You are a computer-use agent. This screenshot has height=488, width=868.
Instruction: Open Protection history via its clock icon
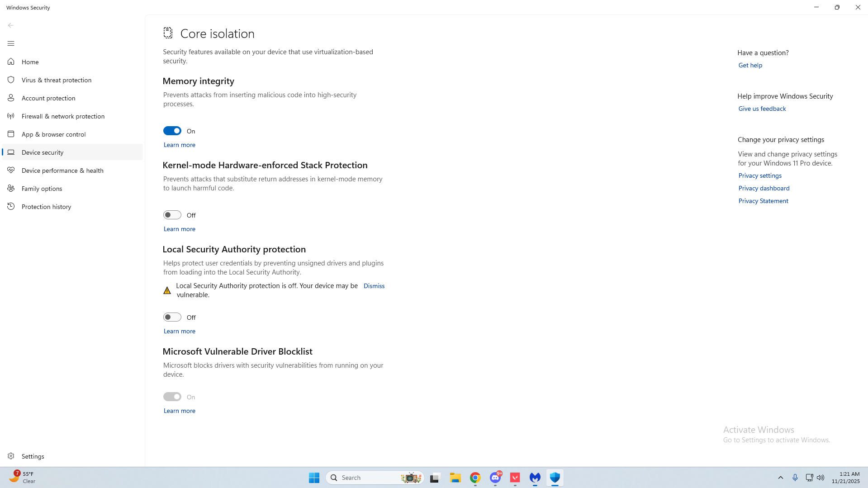pos(11,206)
